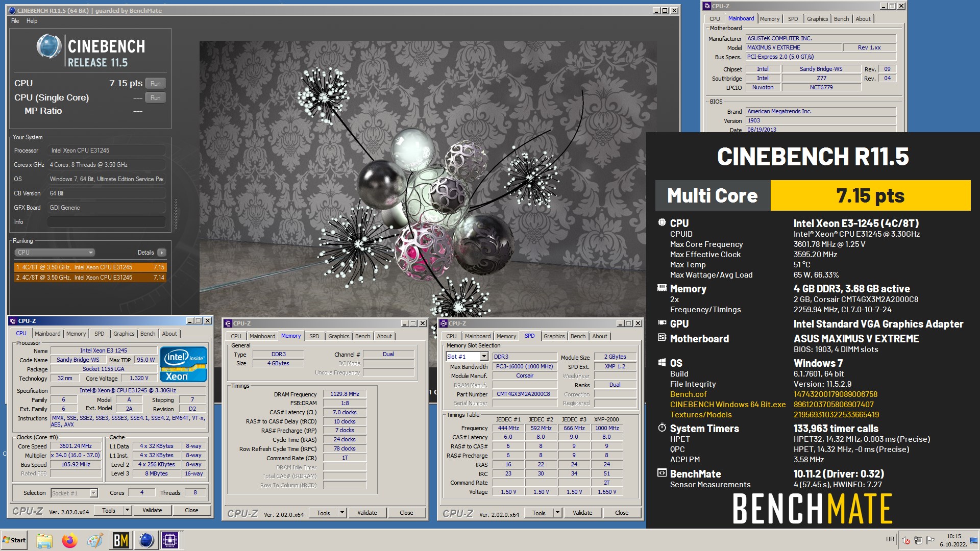
Task: Open Mainboard tab in bottom-left CPU-Z window
Action: (47, 334)
